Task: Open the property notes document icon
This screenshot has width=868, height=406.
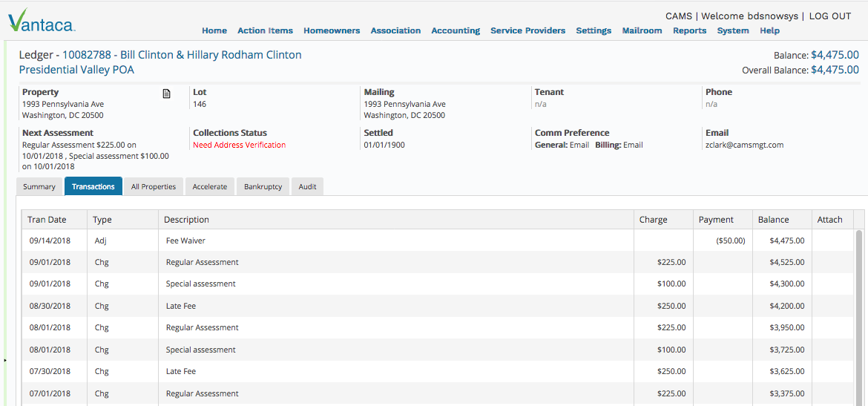Action: (x=167, y=94)
